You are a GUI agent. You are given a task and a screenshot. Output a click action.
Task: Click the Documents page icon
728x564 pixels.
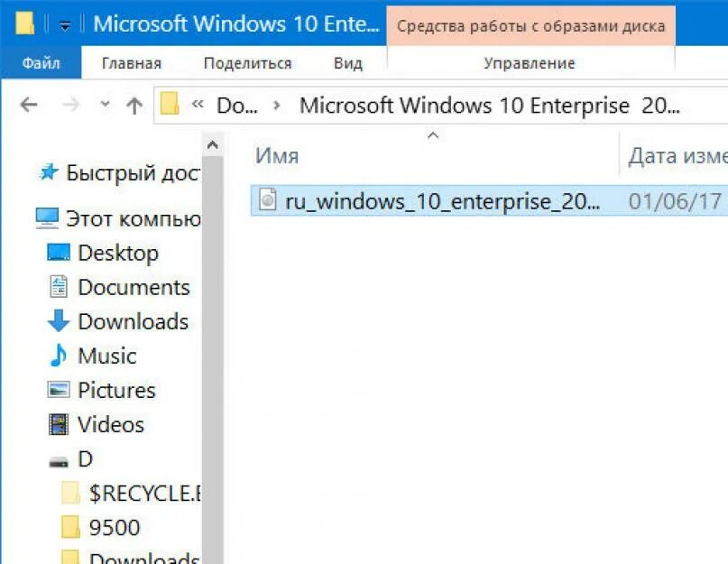tap(59, 287)
